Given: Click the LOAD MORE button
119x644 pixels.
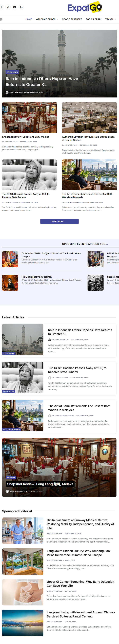Looking at the screenshot, I should (59, 221).
